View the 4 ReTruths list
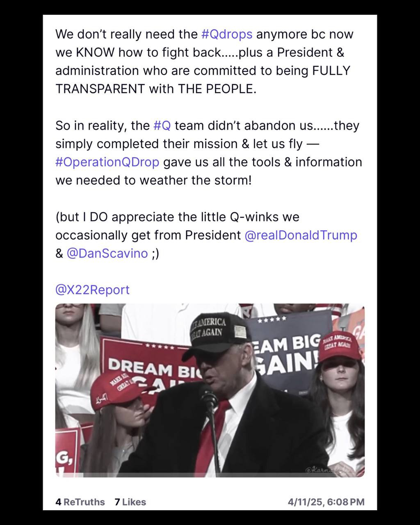420x525 pixels. tap(80, 502)
